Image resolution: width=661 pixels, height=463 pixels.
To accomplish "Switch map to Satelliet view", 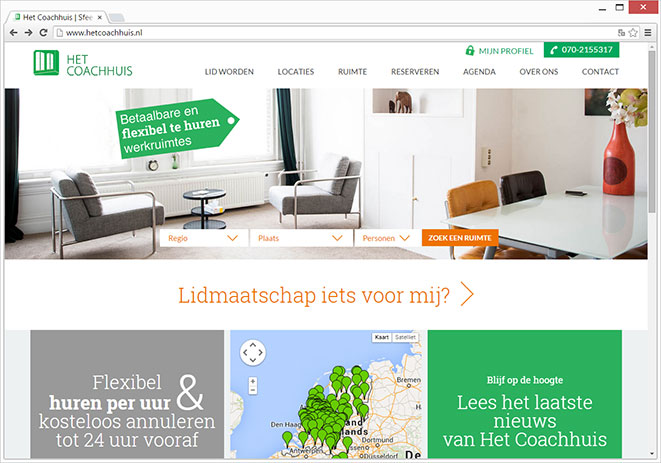I will coord(406,337).
